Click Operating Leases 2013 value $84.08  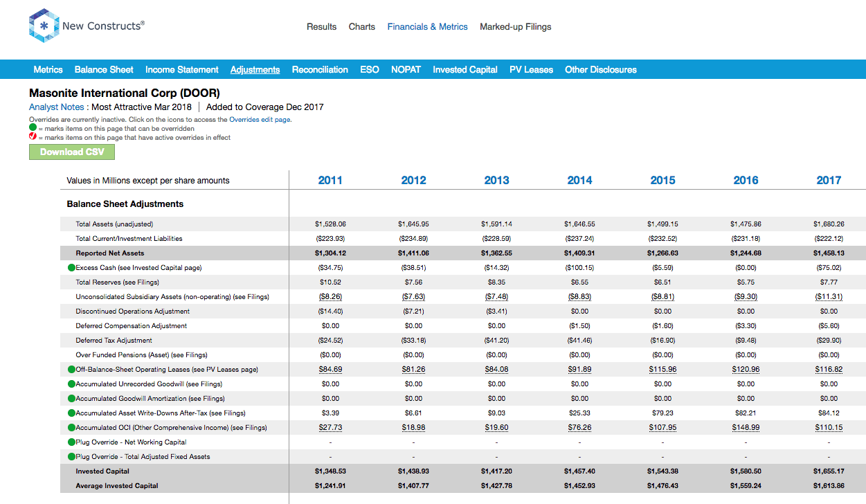coord(496,370)
